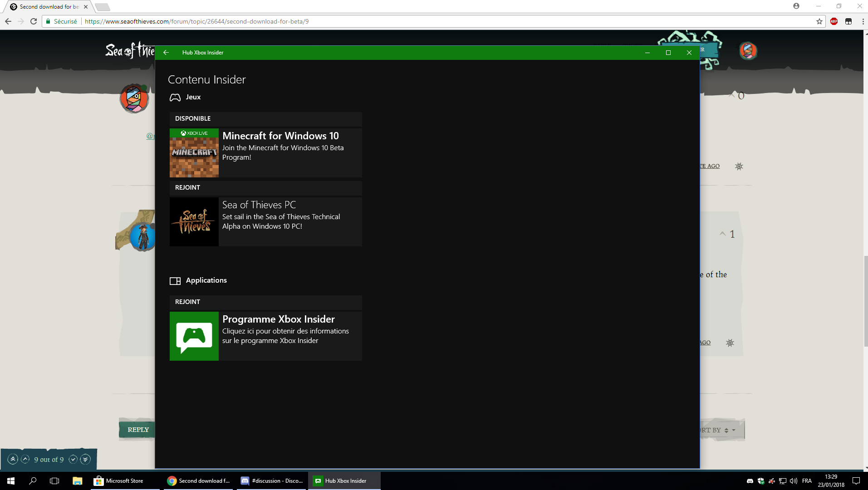Go to previous post with up arrow

tap(25, 459)
